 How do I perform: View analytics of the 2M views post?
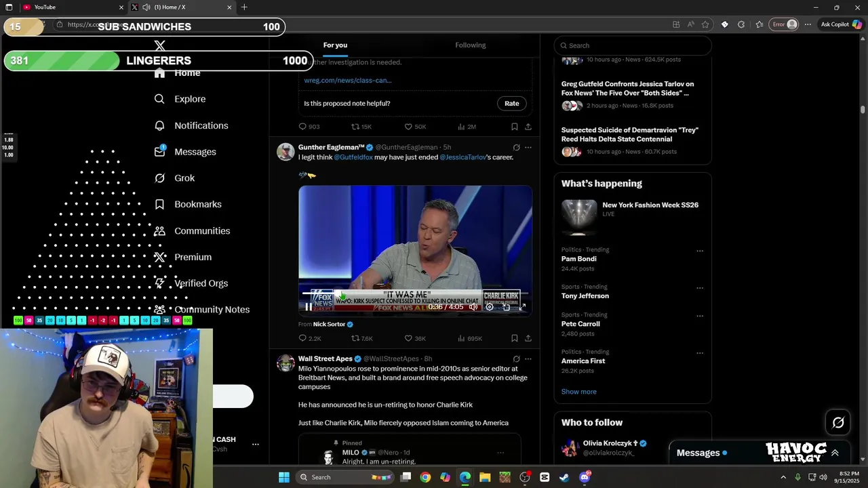click(x=467, y=127)
